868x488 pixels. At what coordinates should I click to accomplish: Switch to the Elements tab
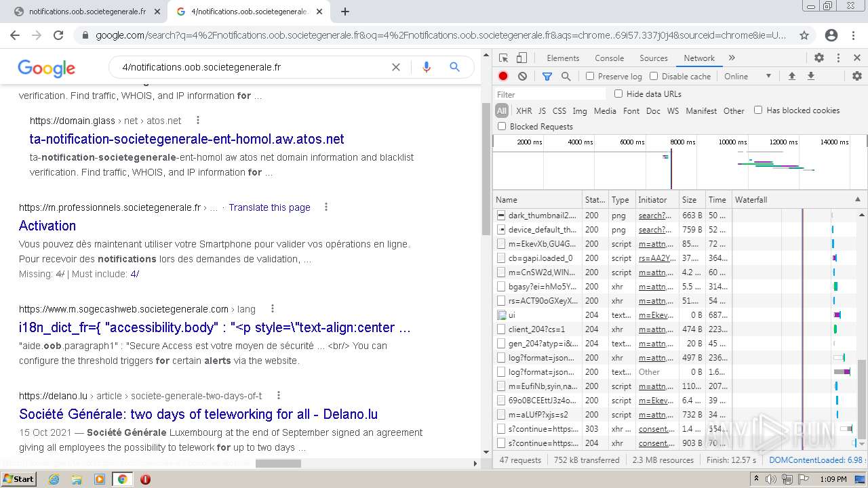click(x=563, y=58)
